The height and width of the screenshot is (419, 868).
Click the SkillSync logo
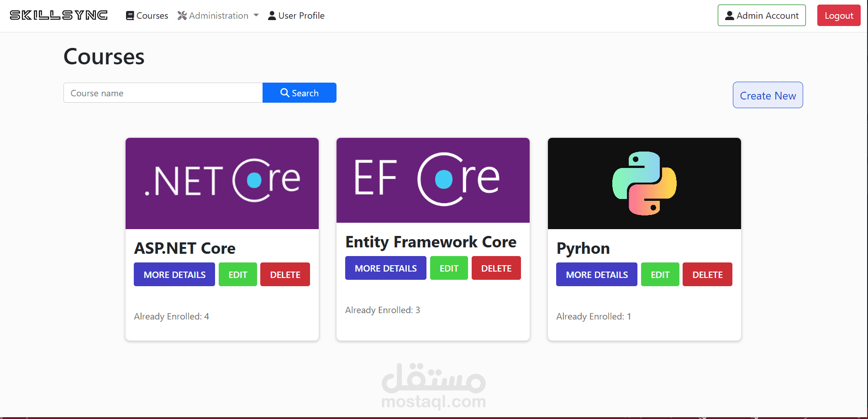pos(58,15)
